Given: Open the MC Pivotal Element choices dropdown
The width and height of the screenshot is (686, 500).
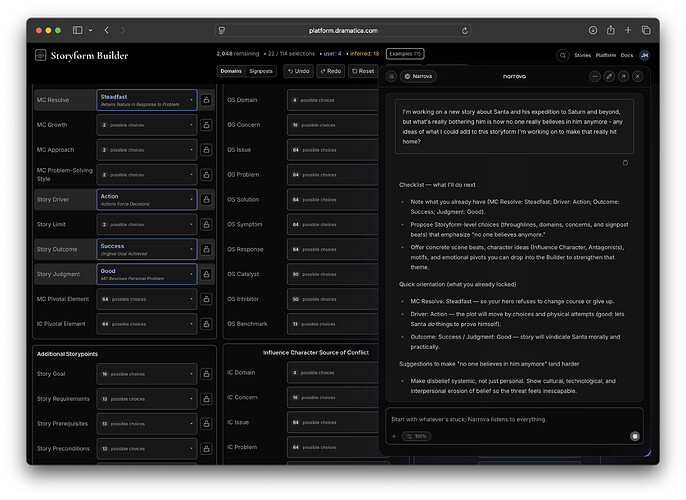Looking at the screenshot, I should [x=147, y=299].
